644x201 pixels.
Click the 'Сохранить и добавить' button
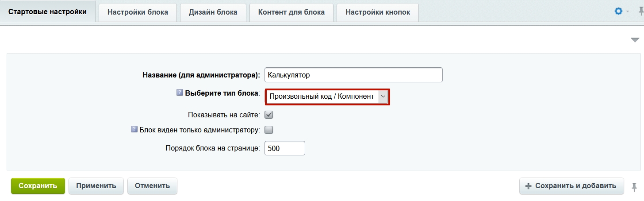[x=571, y=186]
